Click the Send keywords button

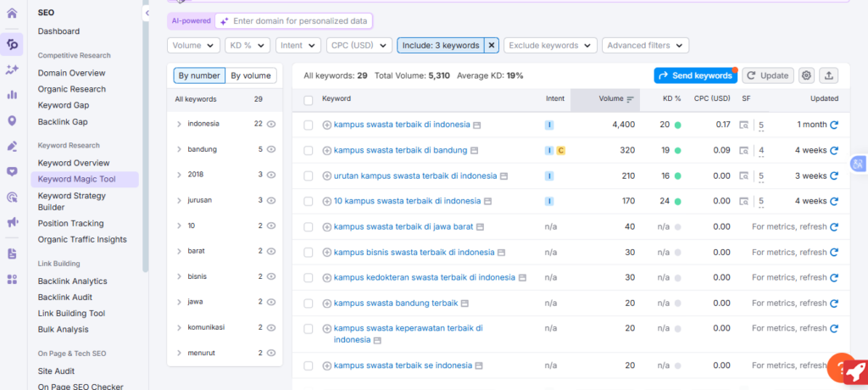tap(695, 75)
